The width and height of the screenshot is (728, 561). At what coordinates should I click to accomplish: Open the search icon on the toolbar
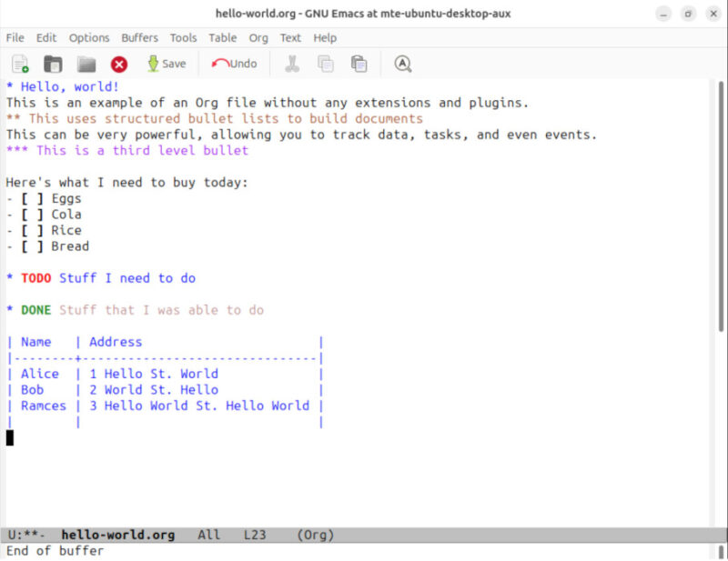pos(401,64)
